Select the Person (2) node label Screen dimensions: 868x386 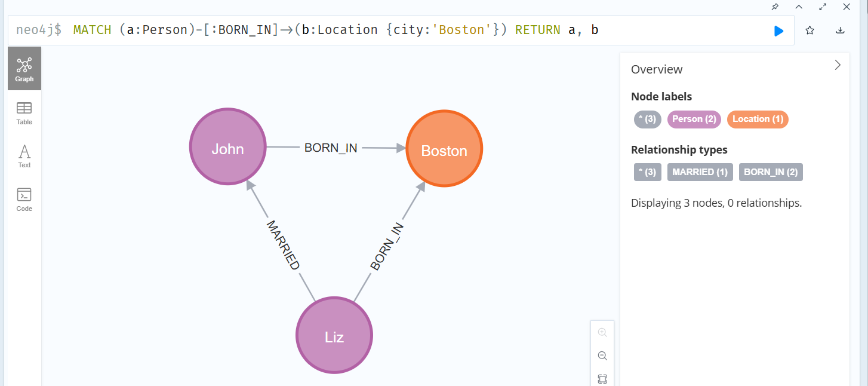(x=694, y=120)
